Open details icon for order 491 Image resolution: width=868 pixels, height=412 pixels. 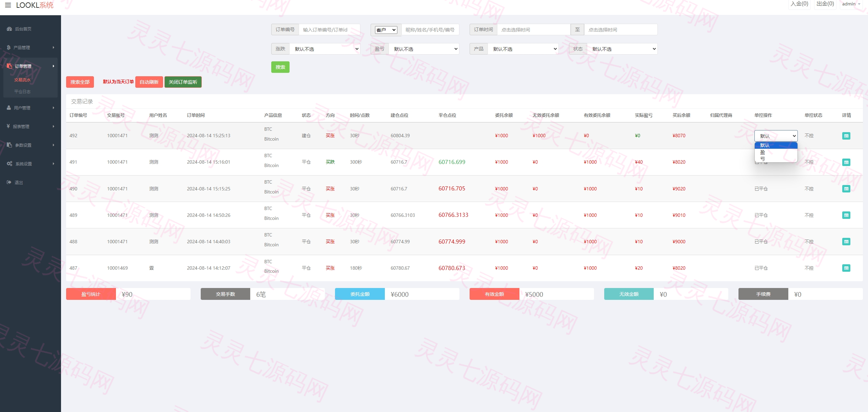846,162
